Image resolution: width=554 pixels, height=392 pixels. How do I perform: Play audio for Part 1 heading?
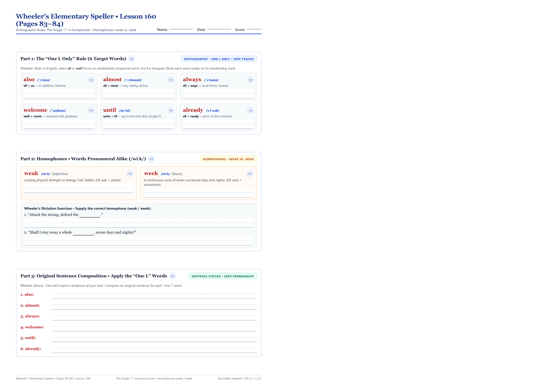point(132,59)
